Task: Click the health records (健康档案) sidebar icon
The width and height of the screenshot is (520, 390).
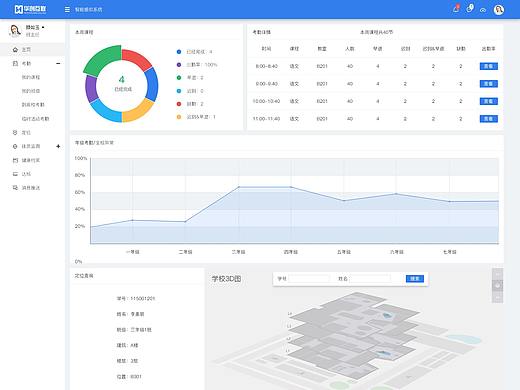Action: coord(15,160)
